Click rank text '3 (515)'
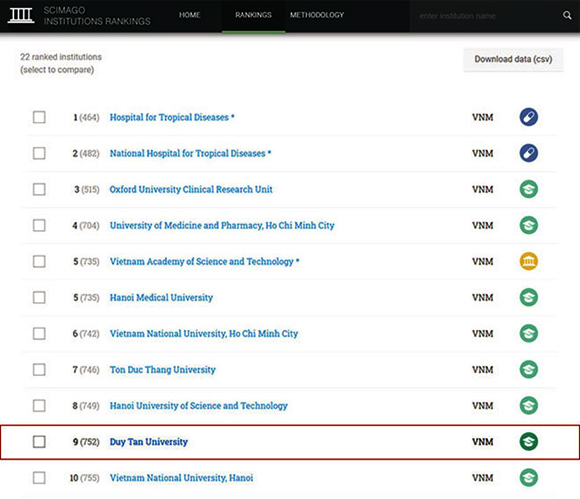Viewport: 580px width, 499px height. click(87, 189)
